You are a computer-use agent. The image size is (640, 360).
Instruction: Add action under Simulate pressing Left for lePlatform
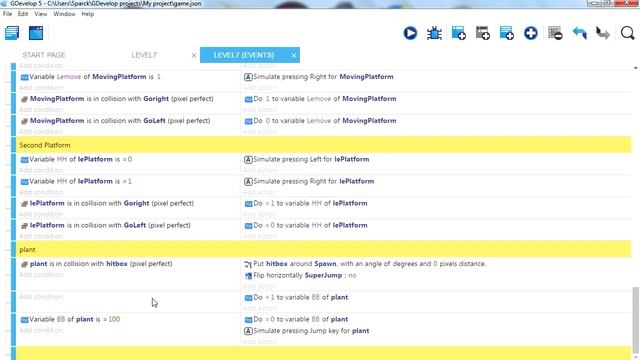point(260,170)
